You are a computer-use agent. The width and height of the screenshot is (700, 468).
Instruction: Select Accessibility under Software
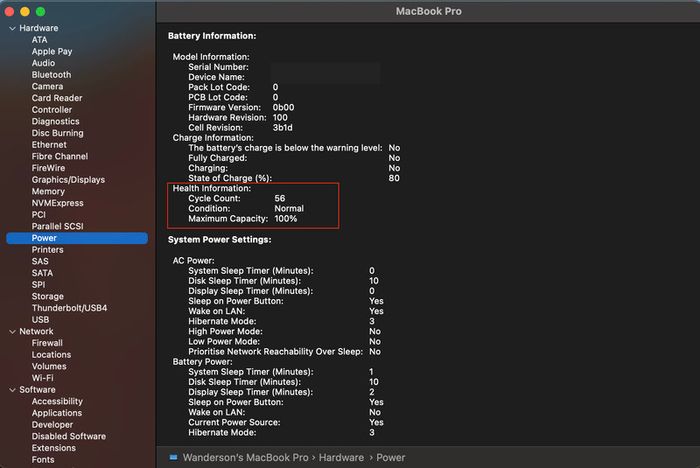point(57,401)
